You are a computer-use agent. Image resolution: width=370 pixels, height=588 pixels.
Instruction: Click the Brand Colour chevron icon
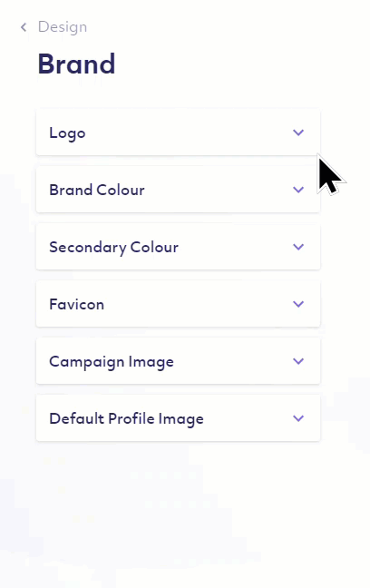point(298,190)
